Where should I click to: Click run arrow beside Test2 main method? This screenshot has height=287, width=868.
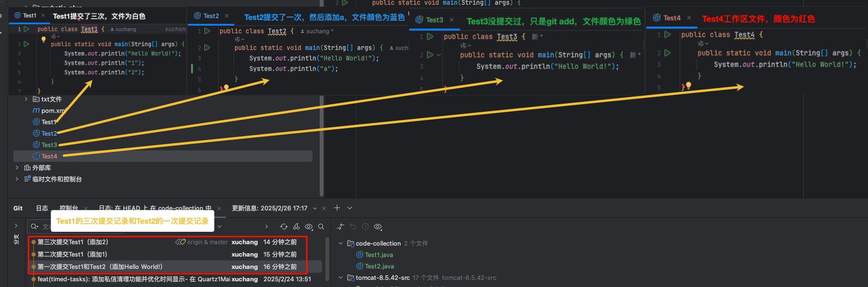point(207,48)
